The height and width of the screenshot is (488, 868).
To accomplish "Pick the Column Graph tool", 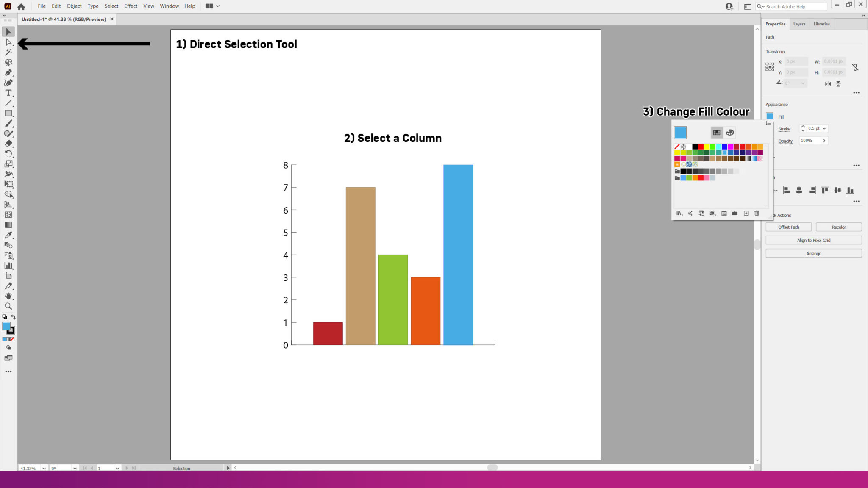I will click(8, 266).
